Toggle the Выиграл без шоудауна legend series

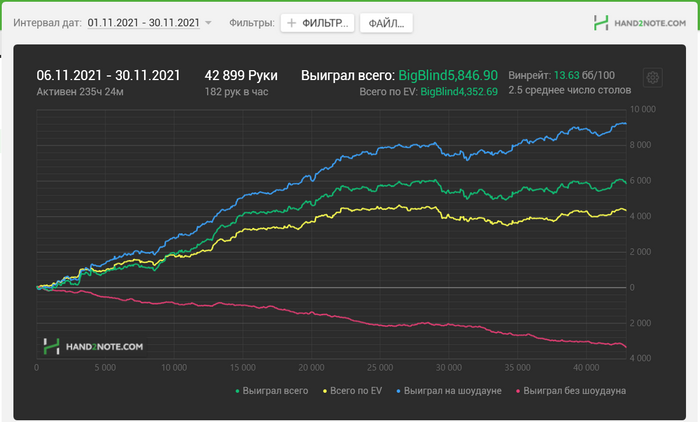pos(571,391)
